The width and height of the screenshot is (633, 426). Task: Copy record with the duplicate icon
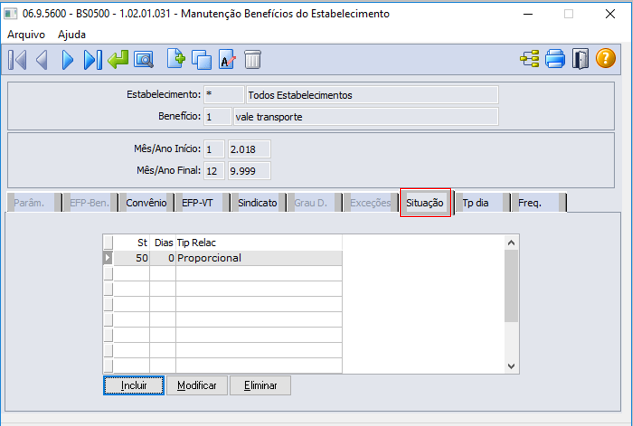coord(201,60)
